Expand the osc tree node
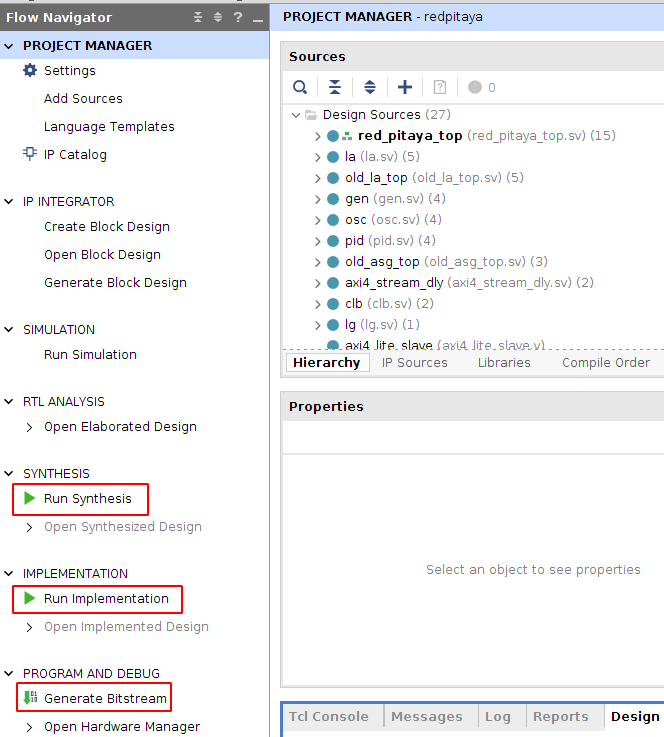Screen dimensions: 664x737 coord(318,220)
